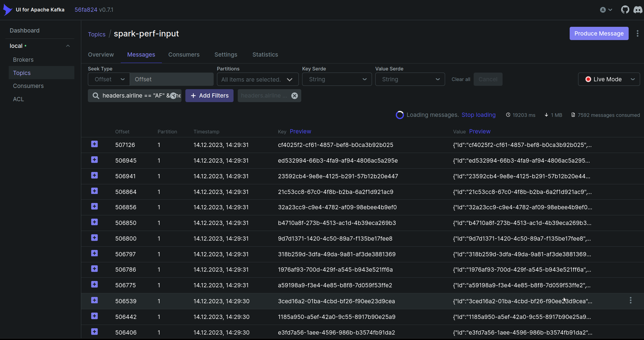Open the GitHub repository icon

[625, 10]
